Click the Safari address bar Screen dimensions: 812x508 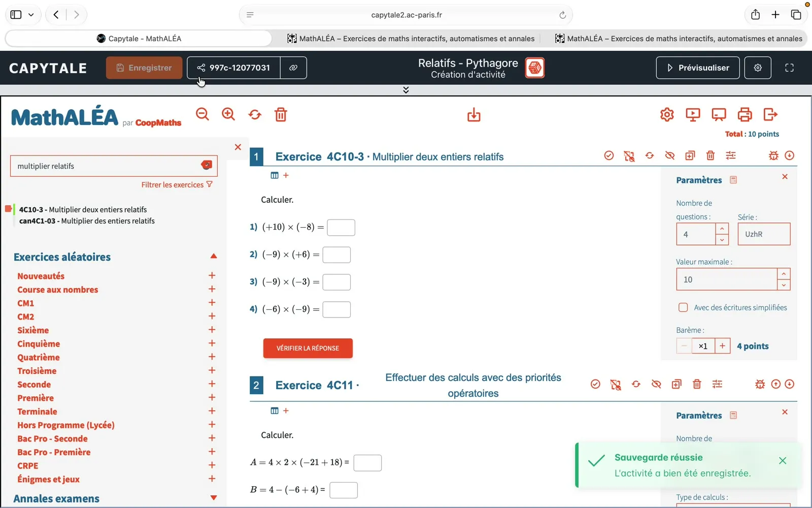(406, 15)
